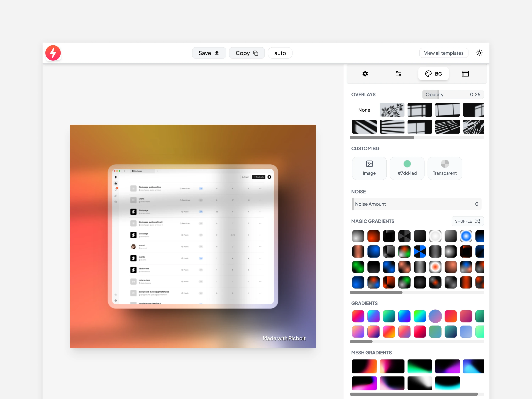Open the settings gear tab
Viewport: 532px width, 399px height.
click(365, 74)
